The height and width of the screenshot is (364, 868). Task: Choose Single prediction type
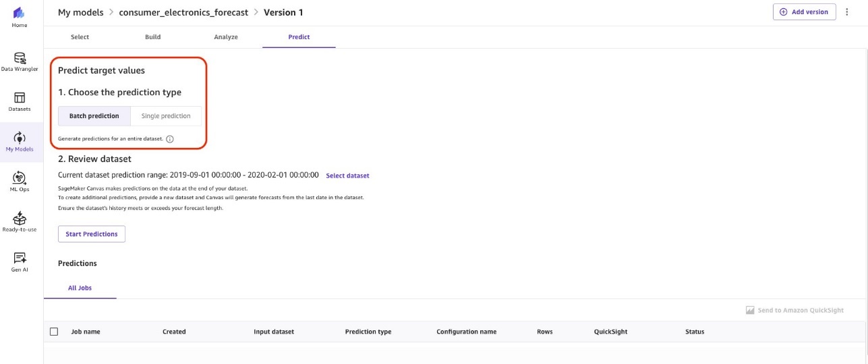[166, 116]
